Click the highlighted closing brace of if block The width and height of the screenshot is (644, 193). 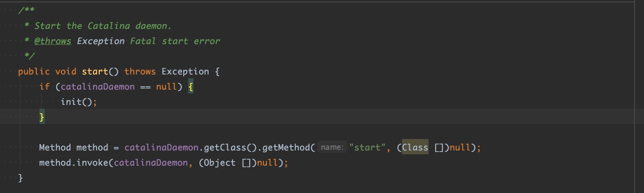42,117
